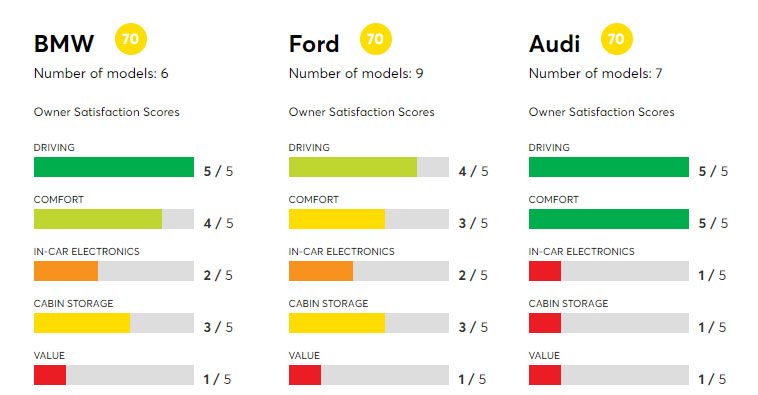Click Ford's yellow Cabin Storage bar
This screenshot has height=395, width=758.
[337, 323]
